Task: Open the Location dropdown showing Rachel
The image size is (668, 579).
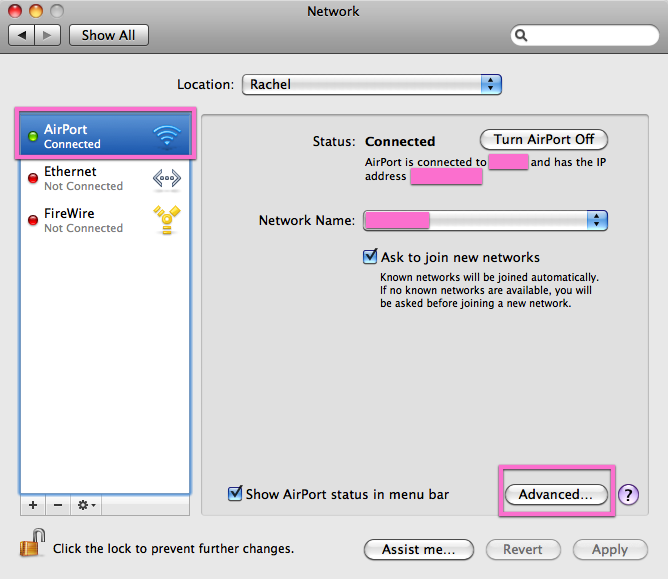Action: pyautogui.click(x=371, y=85)
